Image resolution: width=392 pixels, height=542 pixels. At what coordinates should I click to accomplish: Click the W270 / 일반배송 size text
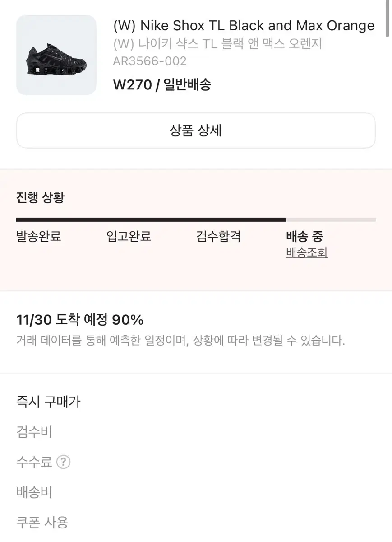click(x=162, y=84)
